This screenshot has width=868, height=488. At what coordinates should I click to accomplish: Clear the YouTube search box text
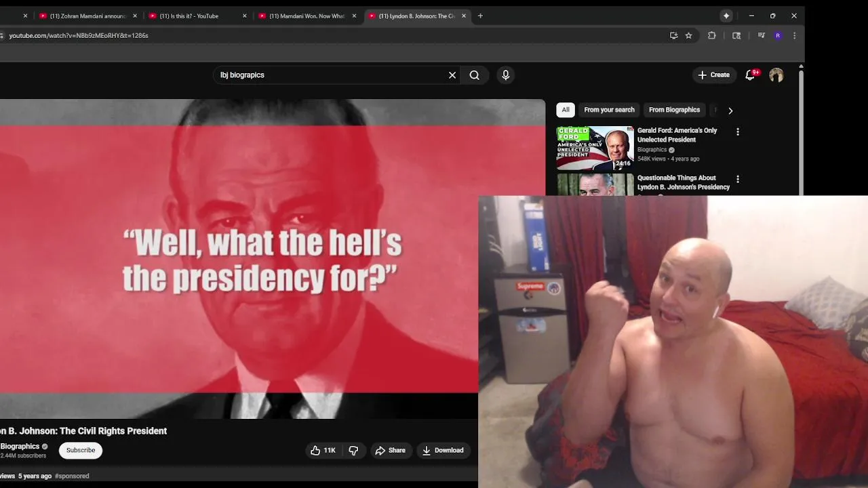pos(452,75)
